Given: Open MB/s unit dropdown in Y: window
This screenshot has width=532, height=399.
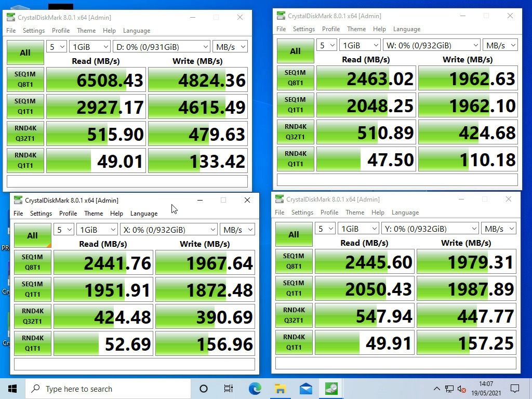Looking at the screenshot, I should pyautogui.click(x=499, y=229).
